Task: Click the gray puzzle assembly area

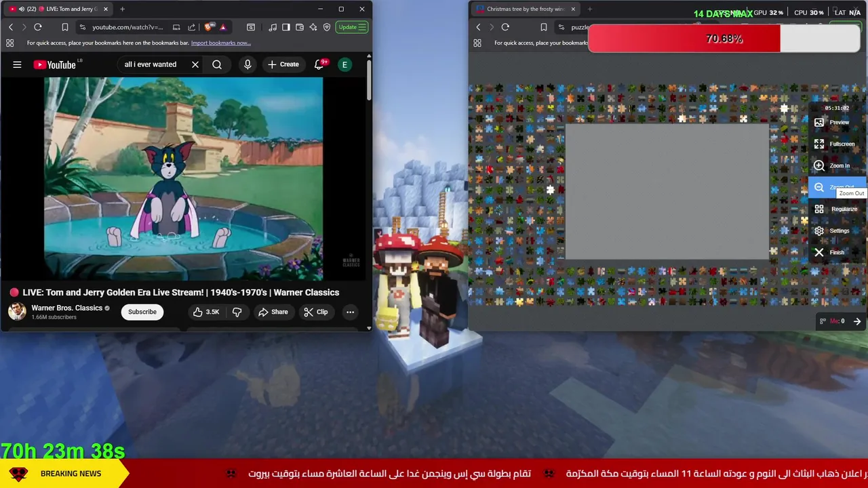Action: click(667, 192)
